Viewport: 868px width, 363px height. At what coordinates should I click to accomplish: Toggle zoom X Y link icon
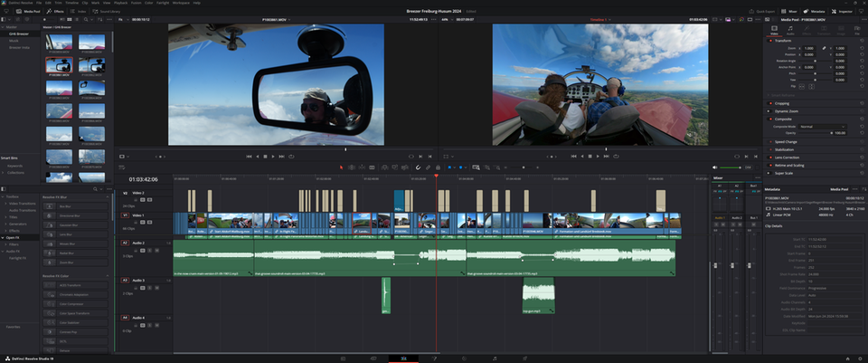tap(824, 48)
